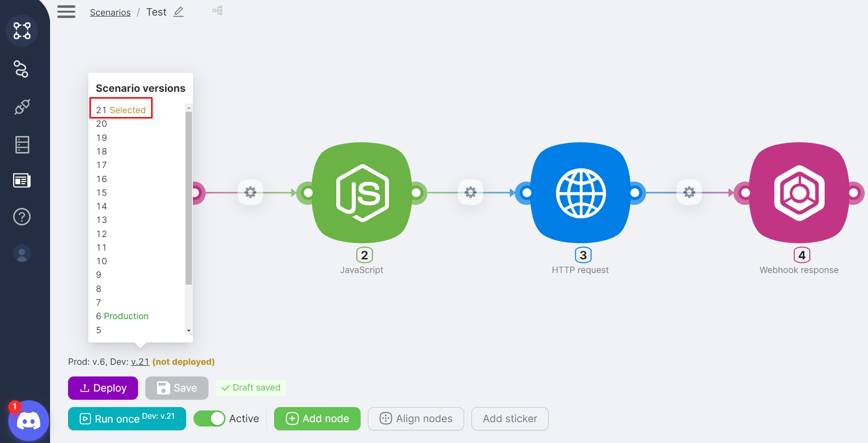
Task: Click the JavaScript node icon
Action: coord(362,193)
